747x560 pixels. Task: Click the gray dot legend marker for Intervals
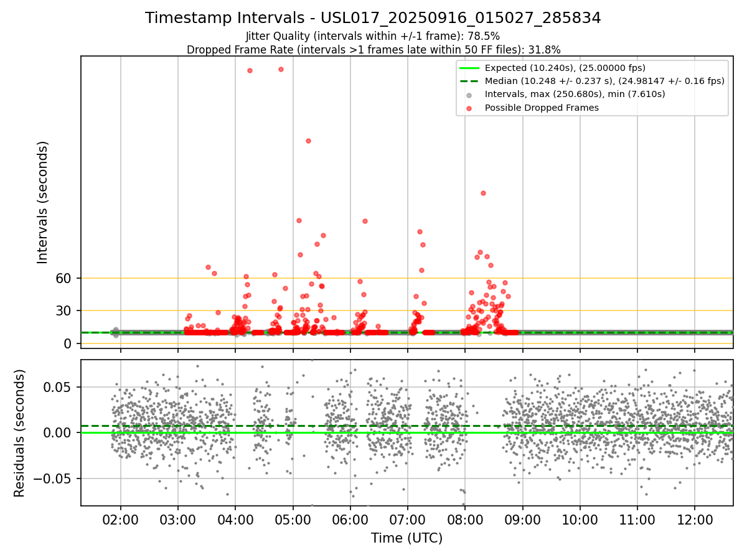[x=469, y=95]
